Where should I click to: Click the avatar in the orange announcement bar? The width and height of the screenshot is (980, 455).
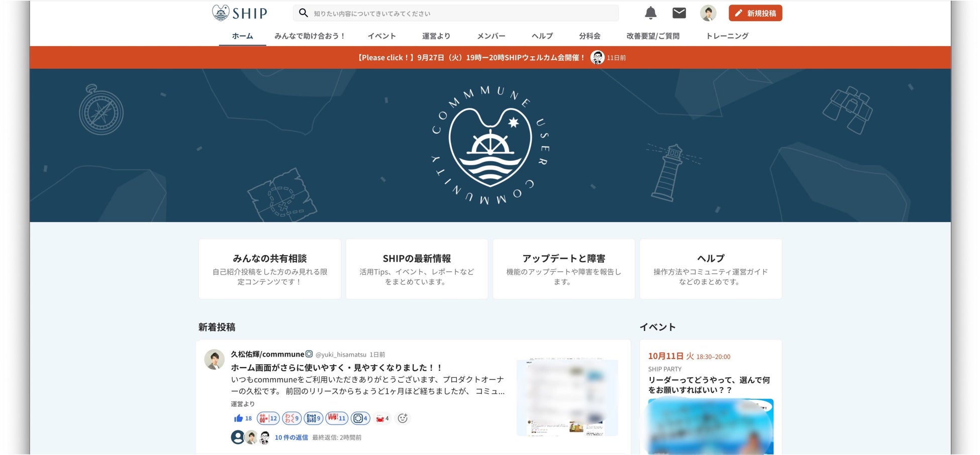pyautogui.click(x=597, y=58)
